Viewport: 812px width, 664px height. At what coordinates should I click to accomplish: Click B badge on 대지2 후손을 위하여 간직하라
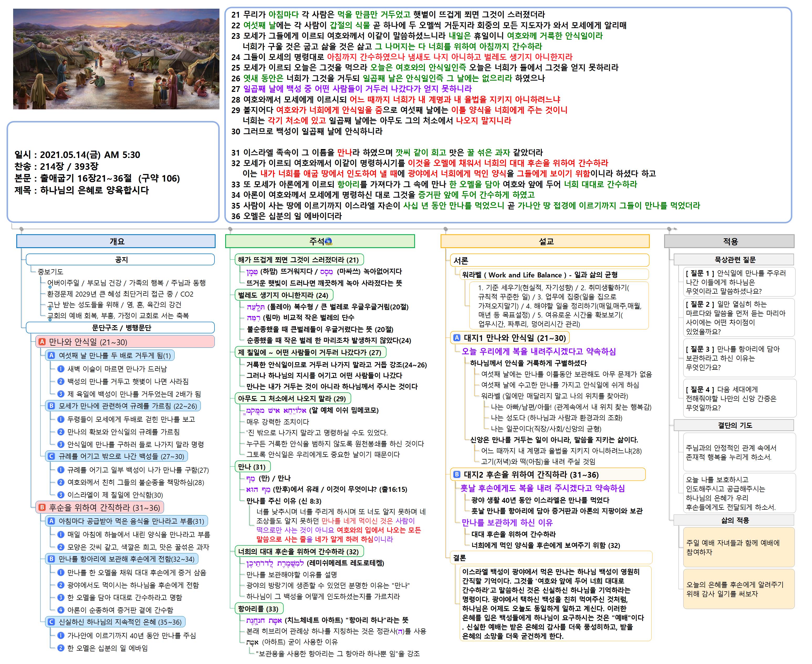[457, 475]
